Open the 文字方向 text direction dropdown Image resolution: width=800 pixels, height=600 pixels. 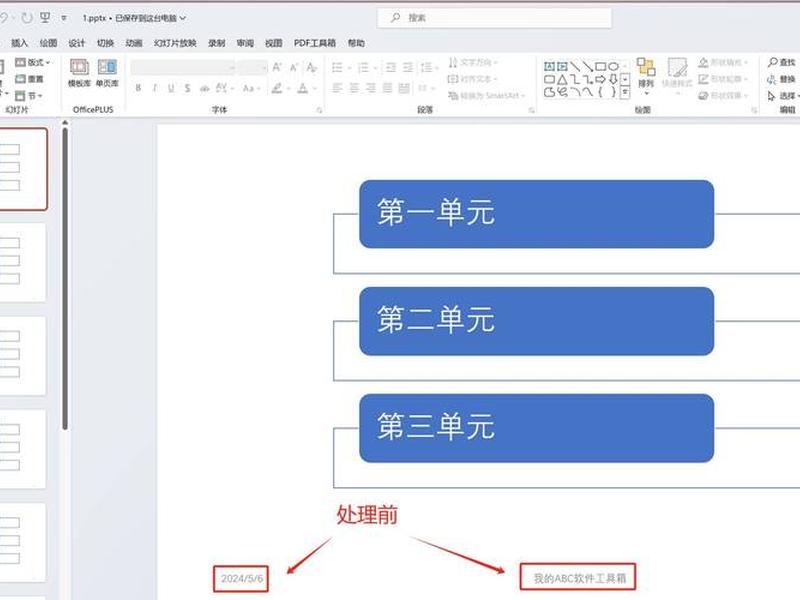point(473,62)
